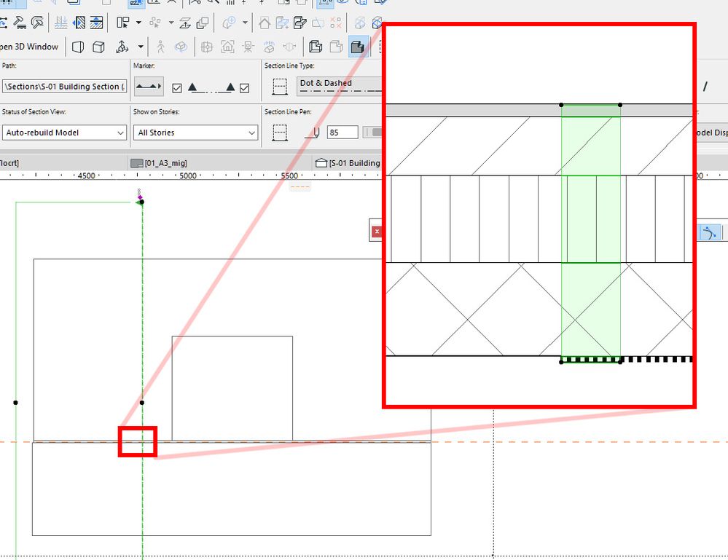The height and width of the screenshot is (560, 728).
Task: Click the house-in-frame fit view icon
Action: click(227, 47)
